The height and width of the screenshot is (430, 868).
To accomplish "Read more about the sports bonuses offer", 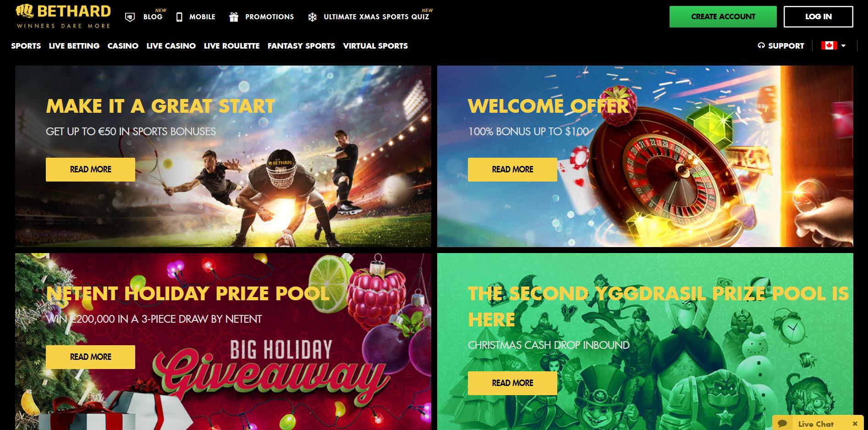I will pyautogui.click(x=90, y=169).
